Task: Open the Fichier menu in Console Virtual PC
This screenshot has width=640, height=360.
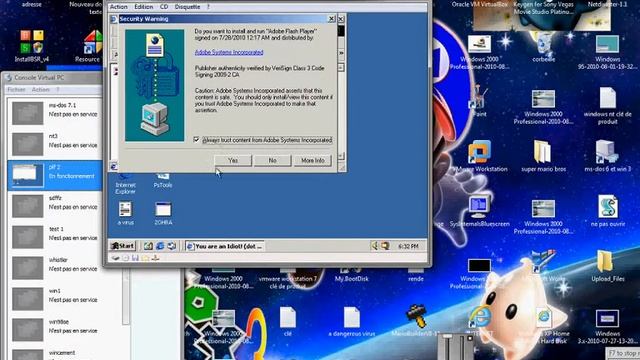Action: (16, 89)
